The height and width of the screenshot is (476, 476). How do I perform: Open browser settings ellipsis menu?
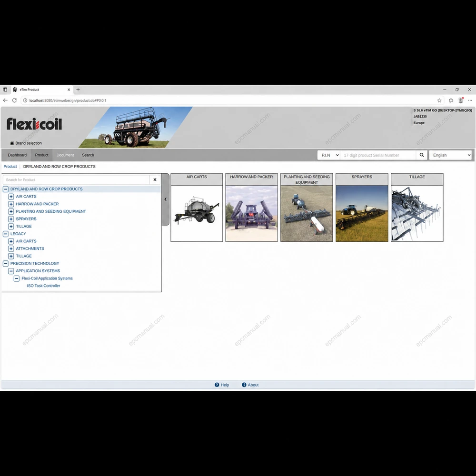[470, 100]
